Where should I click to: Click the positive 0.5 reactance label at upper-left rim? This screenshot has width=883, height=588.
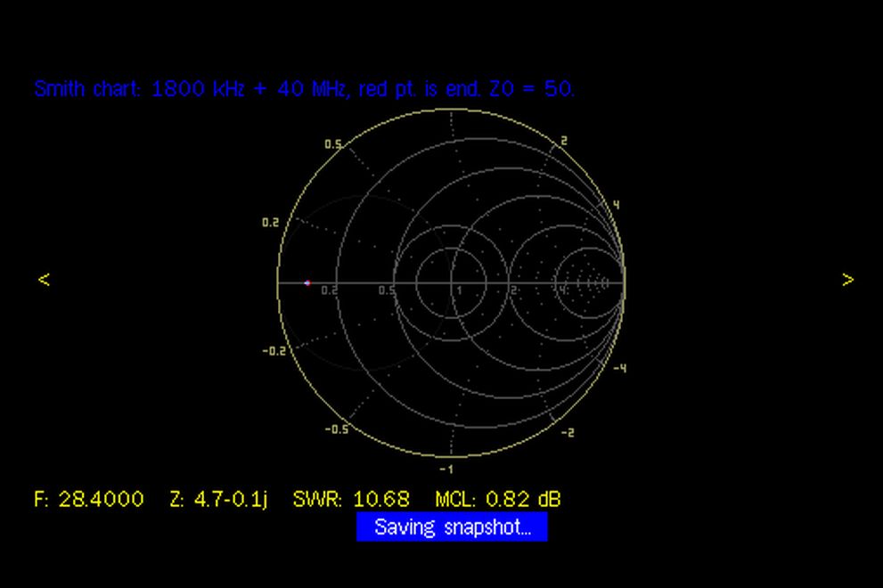coord(332,144)
